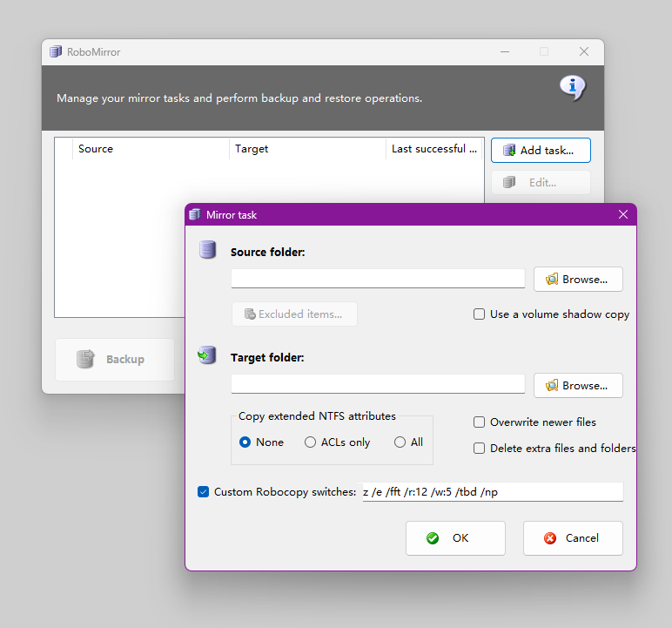The width and height of the screenshot is (672, 628).
Task: Confirm the mirror task with OK
Action: pos(455,538)
